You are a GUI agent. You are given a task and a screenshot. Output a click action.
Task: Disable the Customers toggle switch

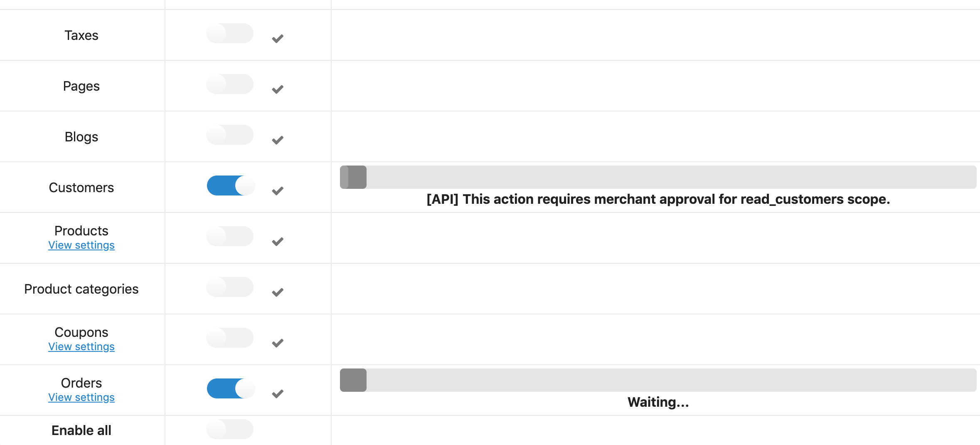pos(231,185)
